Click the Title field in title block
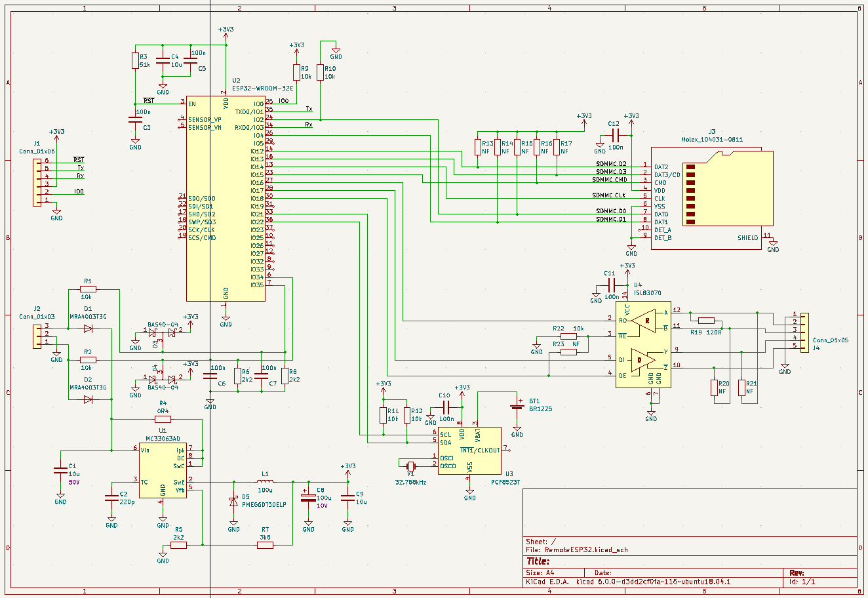The height and width of the screenshot is (598, 868). click(x=538, y=561)
